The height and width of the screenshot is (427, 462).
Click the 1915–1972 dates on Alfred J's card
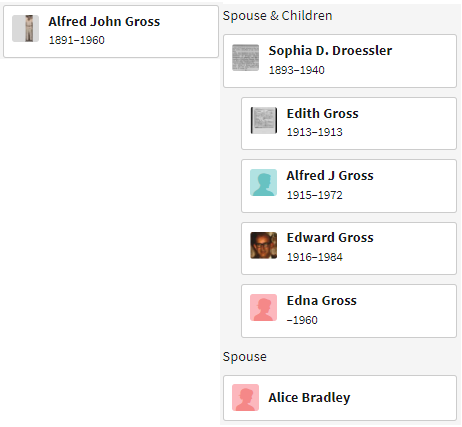(315, 195)
